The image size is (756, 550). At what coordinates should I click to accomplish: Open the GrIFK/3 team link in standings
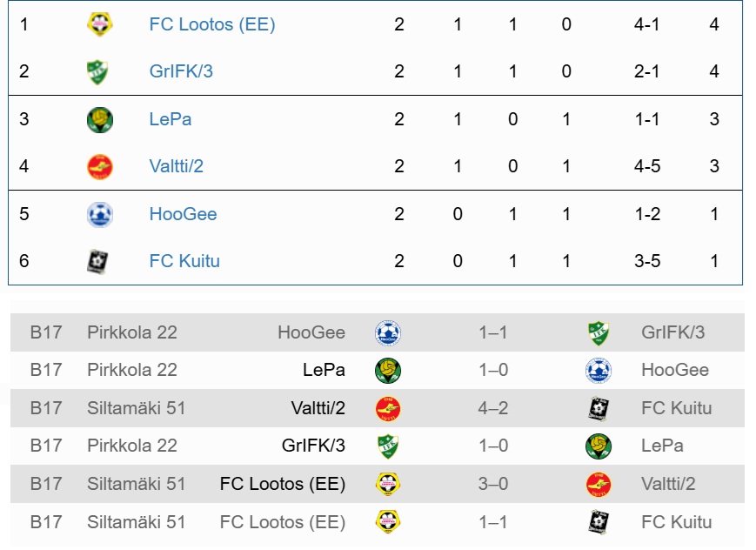(181, 71)
